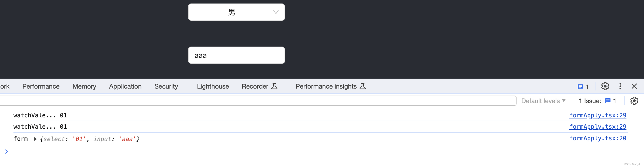Switch to the Memory tab

[84, 86]
